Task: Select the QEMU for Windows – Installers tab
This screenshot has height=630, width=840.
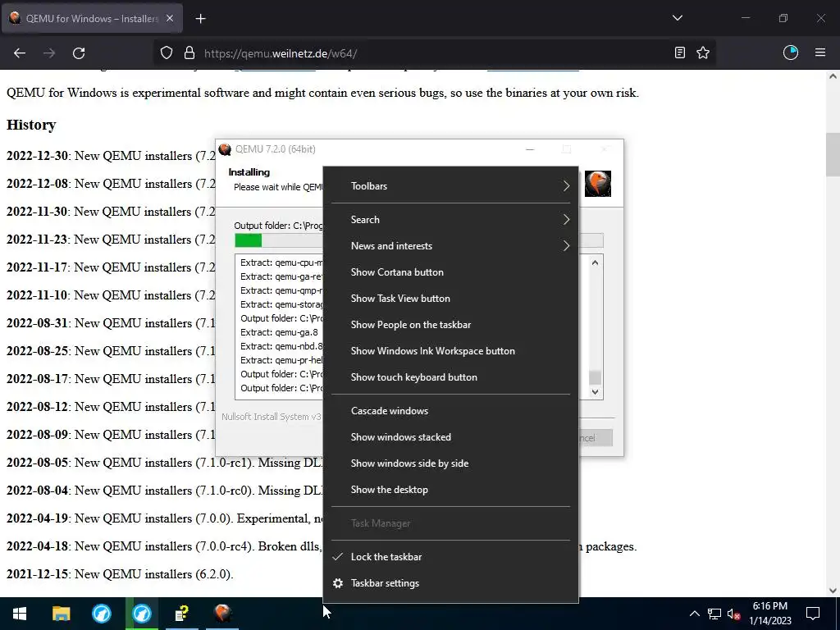Action: [x=92, y=18]
